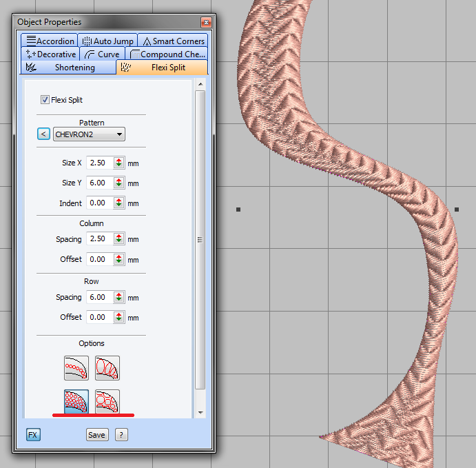Click the Row Offset input field
Viewport: 476px width, 468px height.
click(x=98, y=317)
